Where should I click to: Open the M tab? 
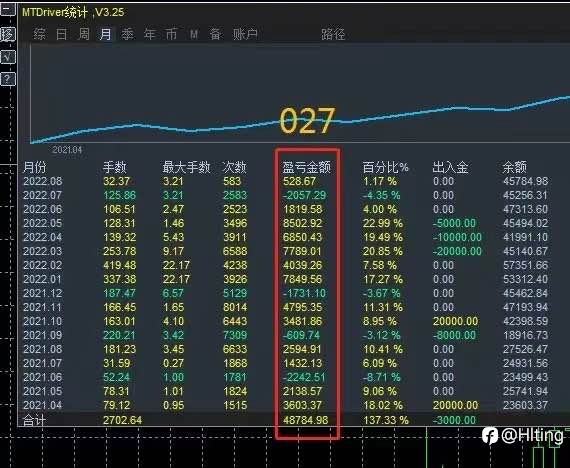[x=194, y=35]
